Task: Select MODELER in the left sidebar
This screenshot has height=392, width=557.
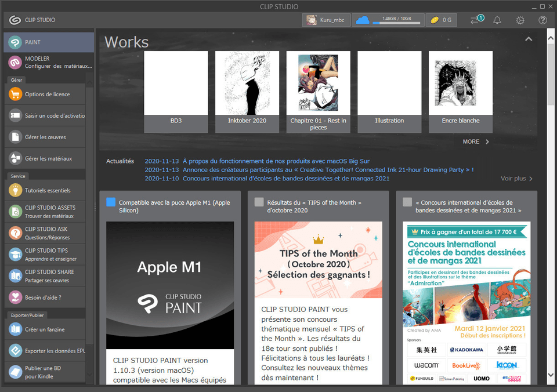Action: (x=49, y=63)
